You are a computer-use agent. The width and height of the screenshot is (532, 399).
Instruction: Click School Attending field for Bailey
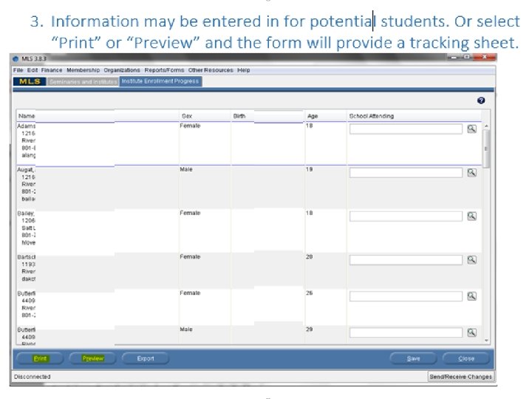(406, 216)
